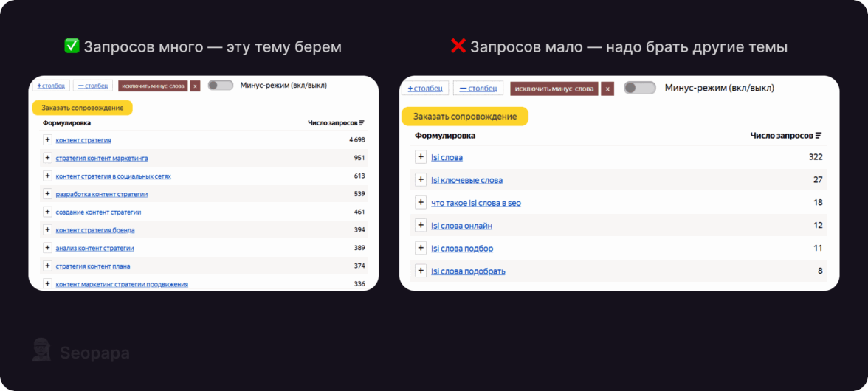Open the 'контент стратегия бренда' link
This screenshot has width=868, height=391.
pyautogui.click(x=95, y=230)
